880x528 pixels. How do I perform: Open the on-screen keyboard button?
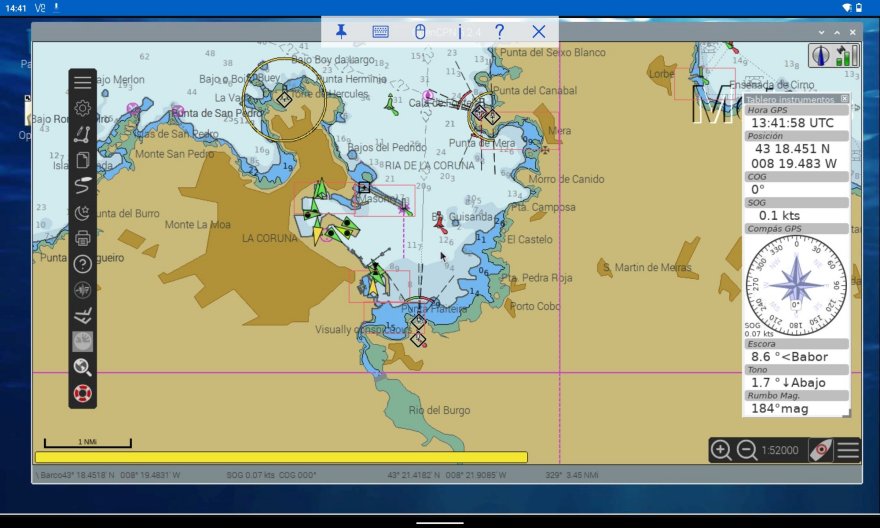pos(381,31)
